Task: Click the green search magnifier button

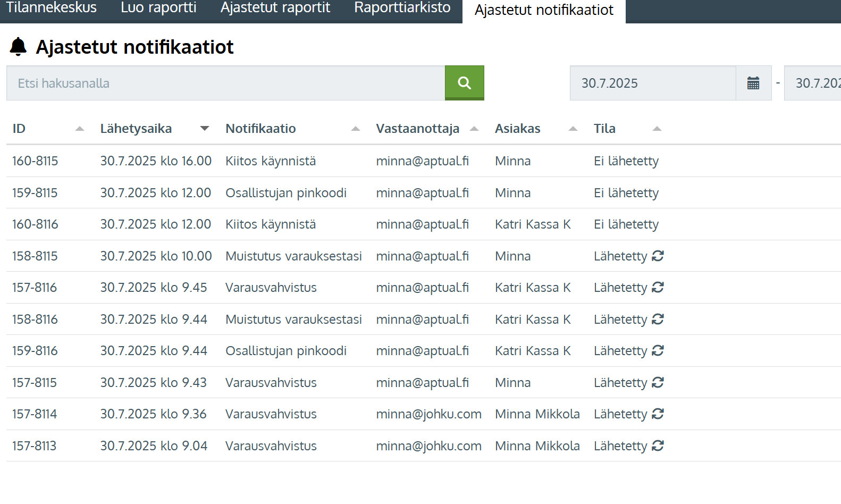Action: [464, 83]
